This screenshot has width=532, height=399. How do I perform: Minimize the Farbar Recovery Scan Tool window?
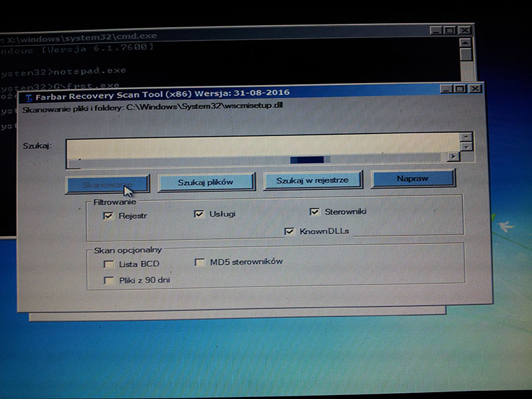446,89
